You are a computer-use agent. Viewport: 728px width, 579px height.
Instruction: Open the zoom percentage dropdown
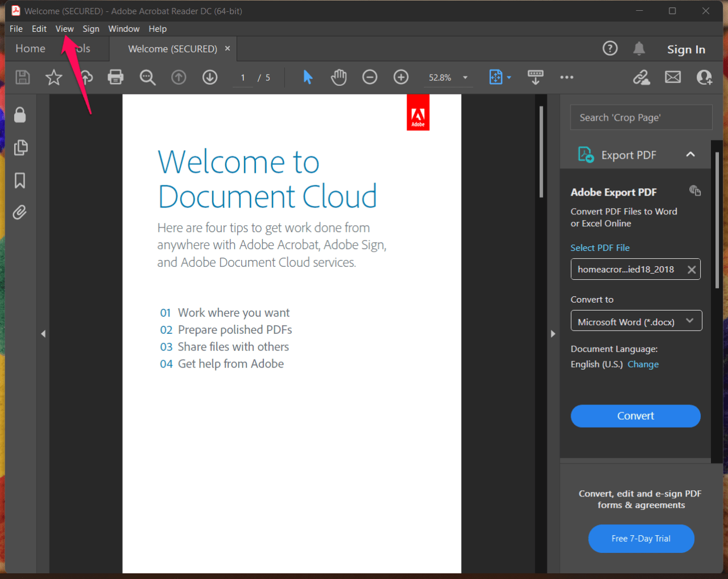[465, 77]
